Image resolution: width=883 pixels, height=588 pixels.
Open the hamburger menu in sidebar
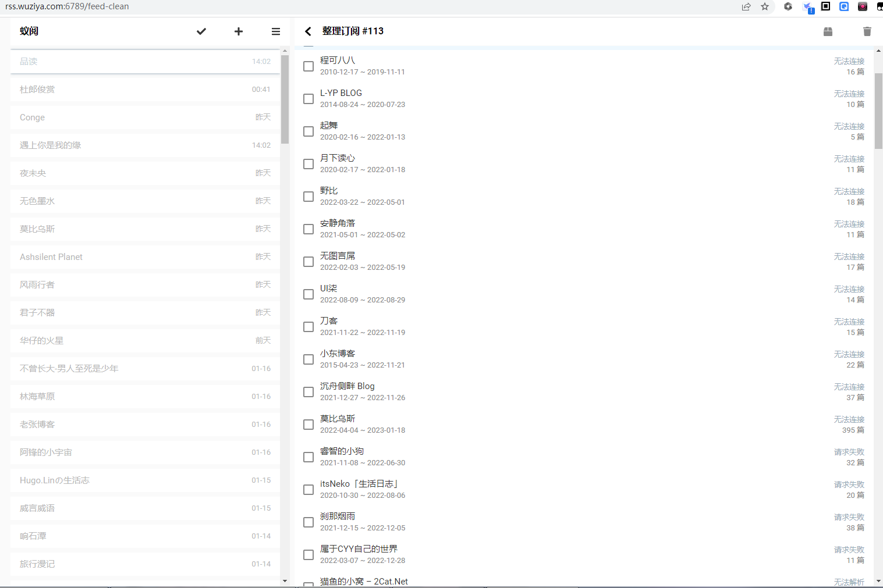coord(276,31)
